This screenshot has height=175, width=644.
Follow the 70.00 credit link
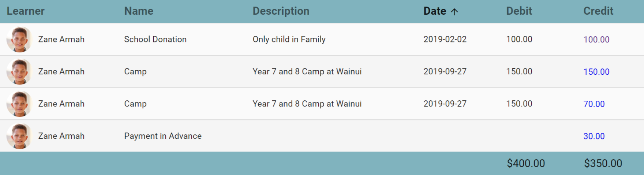[594, 104]
